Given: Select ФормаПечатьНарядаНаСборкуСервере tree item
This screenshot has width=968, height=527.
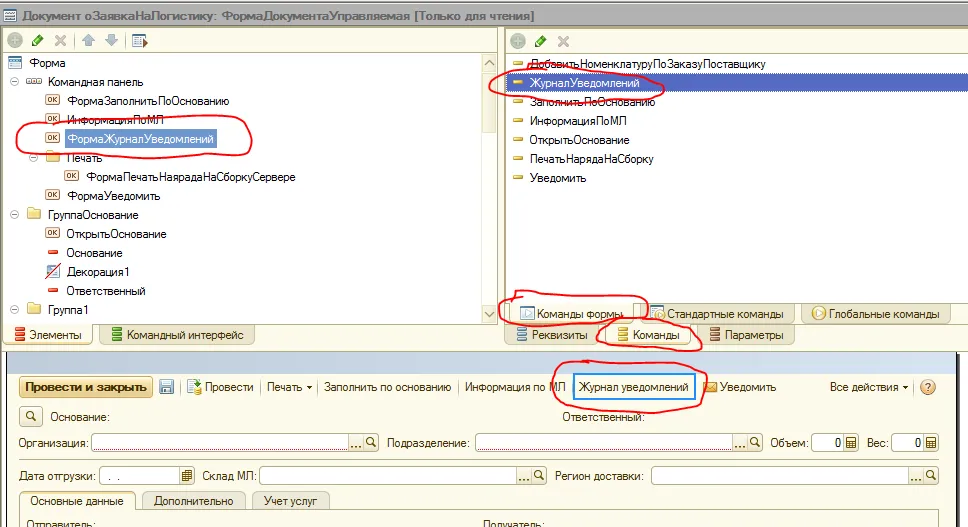Looking at the screenshot, I should click(191, 176).
